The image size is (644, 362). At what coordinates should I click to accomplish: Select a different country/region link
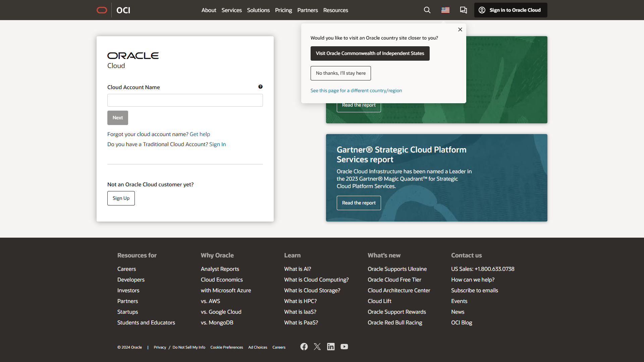click(356, 90)
